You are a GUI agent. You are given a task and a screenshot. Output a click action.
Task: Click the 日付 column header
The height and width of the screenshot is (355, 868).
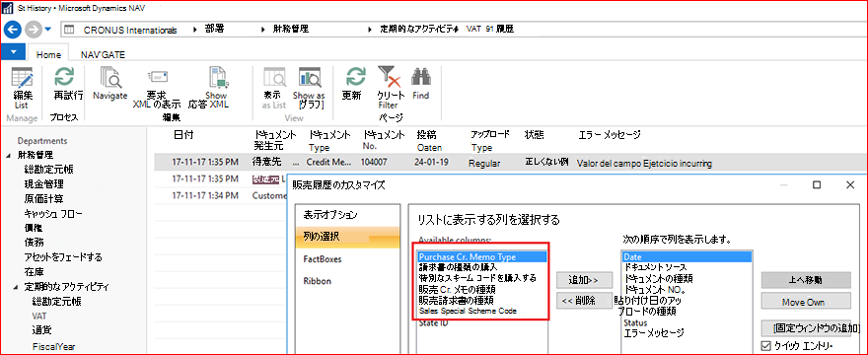(183, 135)
